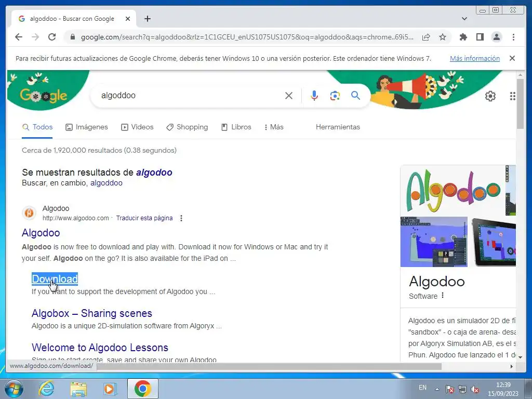The width and height of the screenshot is (532, 399).
Task: Open the Download sitelink
Action: 55,279
